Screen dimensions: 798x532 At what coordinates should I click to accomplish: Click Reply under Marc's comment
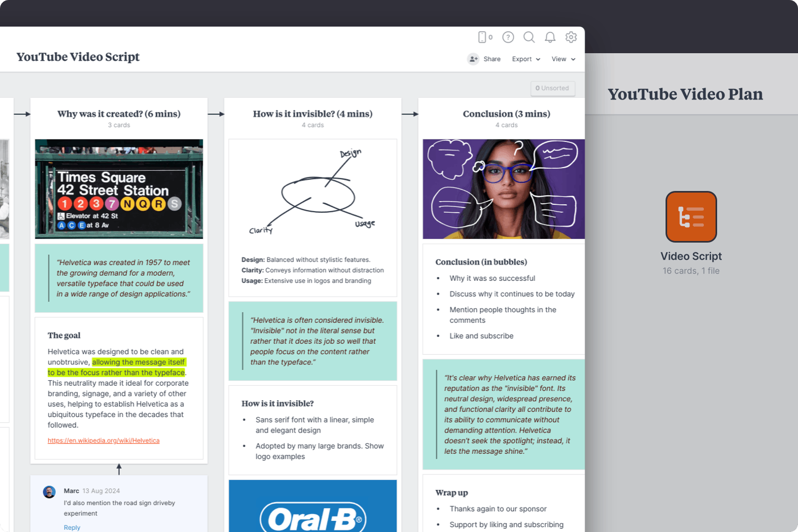click(x=72, y=528)
